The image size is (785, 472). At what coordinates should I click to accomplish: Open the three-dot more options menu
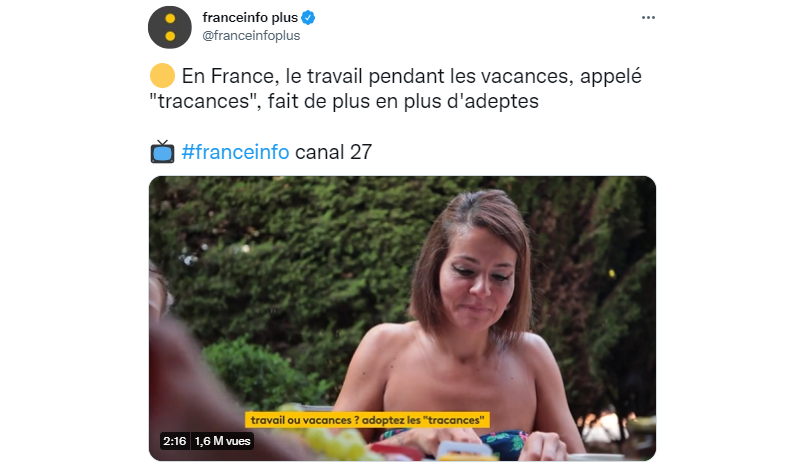(x=648, y=18)
